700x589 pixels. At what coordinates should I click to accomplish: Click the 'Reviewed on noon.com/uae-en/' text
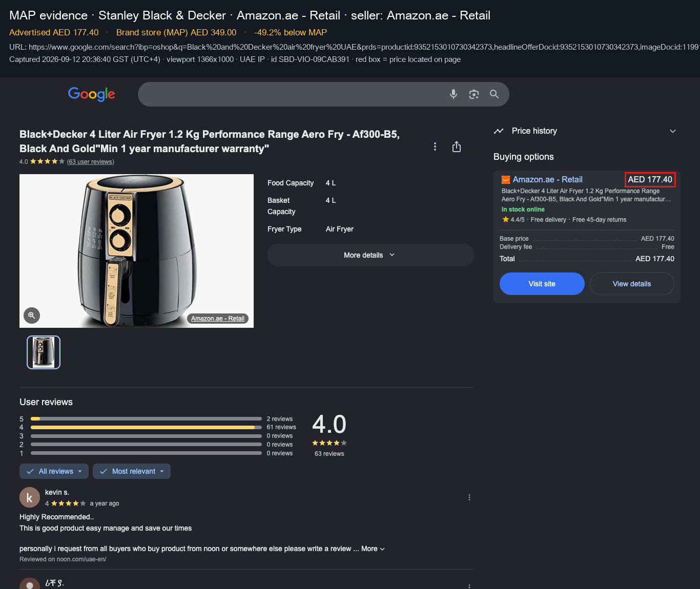[x=63, y=559]
